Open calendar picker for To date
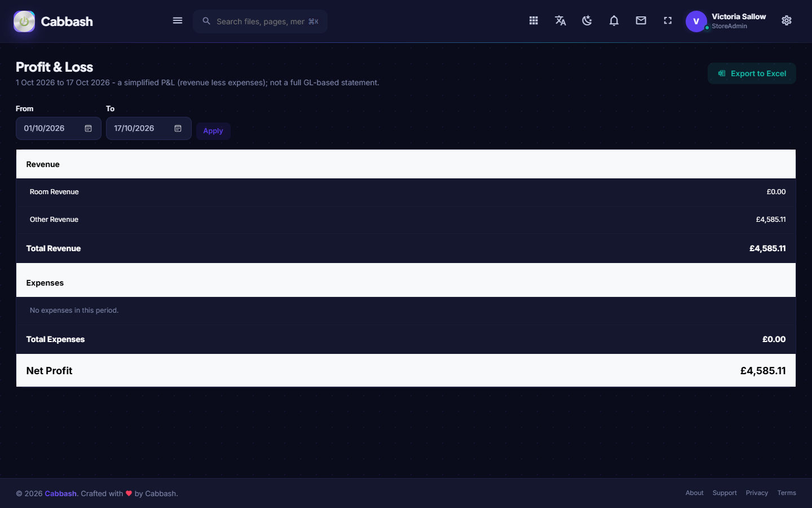Screen dimensions: 812x508 [x=178, y=129]
